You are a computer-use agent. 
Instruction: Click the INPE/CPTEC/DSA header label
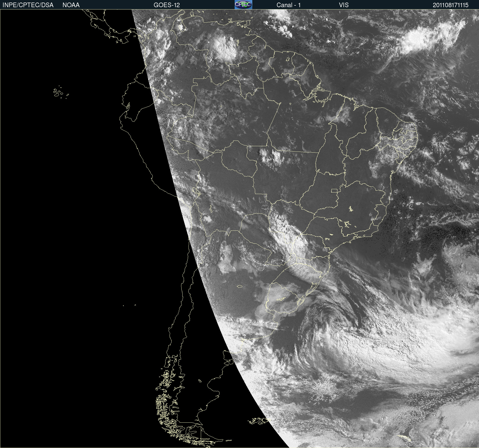(x=28, y=5)
